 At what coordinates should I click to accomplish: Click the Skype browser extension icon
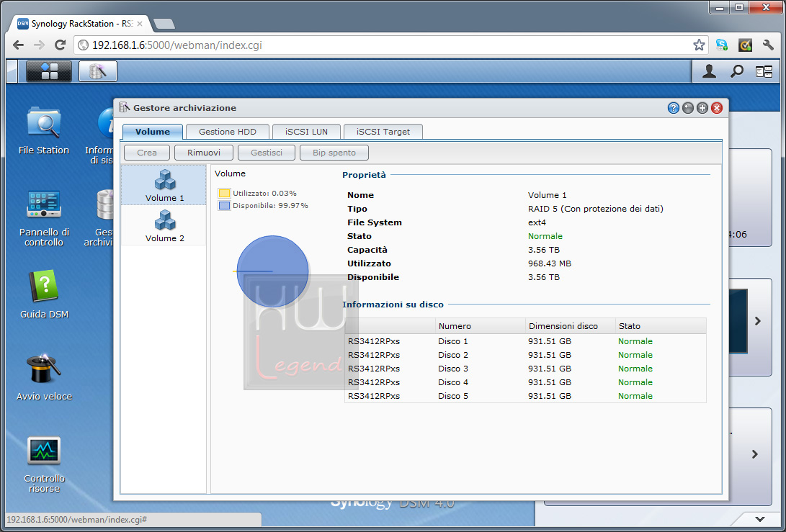[721, 45]
